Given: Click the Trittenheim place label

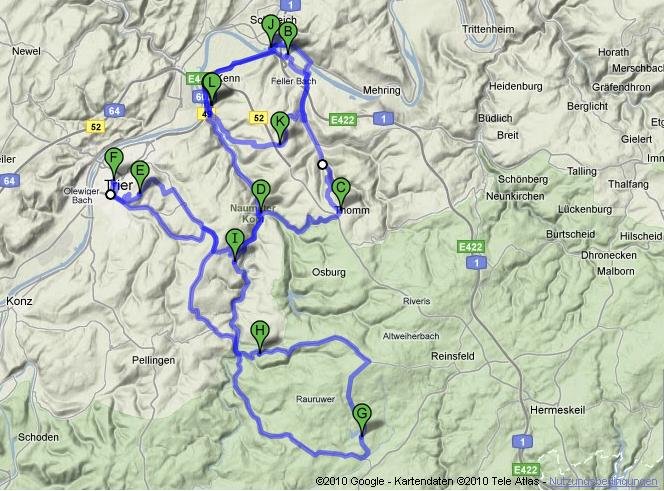Looking at the screenshot, I should click(488, 29).
